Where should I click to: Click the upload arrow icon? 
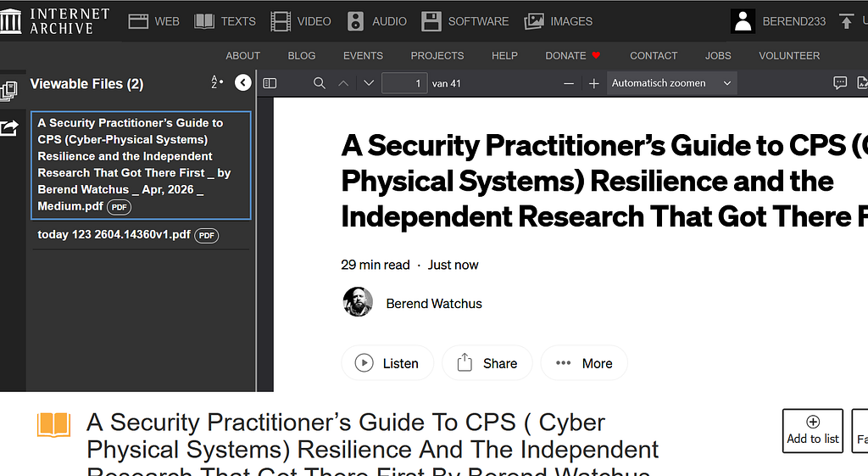pos(846,21)
